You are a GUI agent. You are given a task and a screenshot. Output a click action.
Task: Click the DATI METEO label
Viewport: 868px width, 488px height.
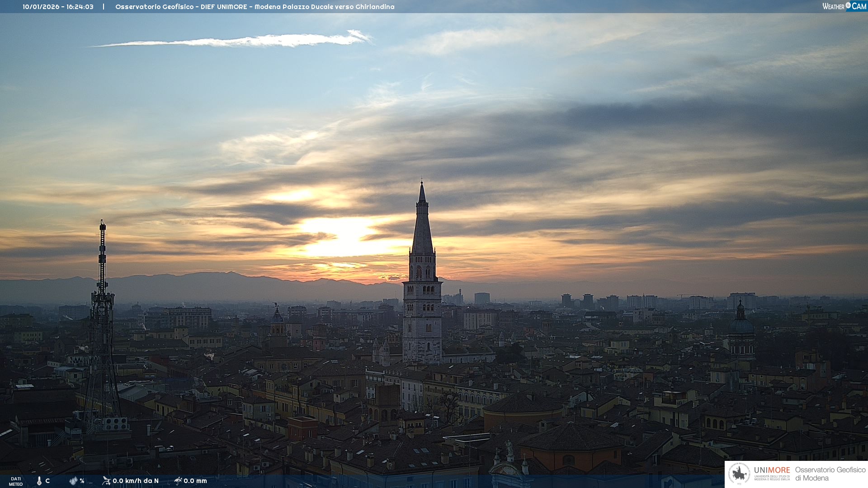16,481
